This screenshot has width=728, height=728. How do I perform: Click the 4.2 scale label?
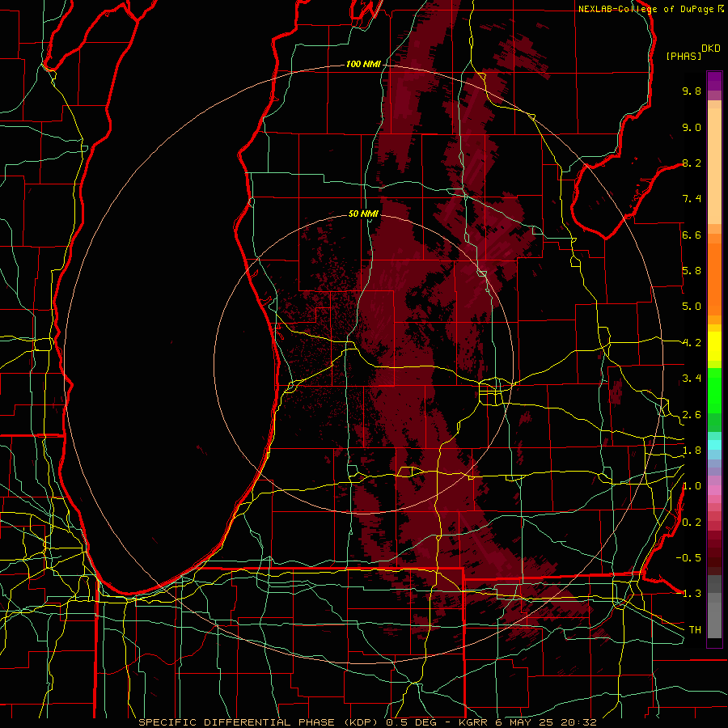coord(692,343)
